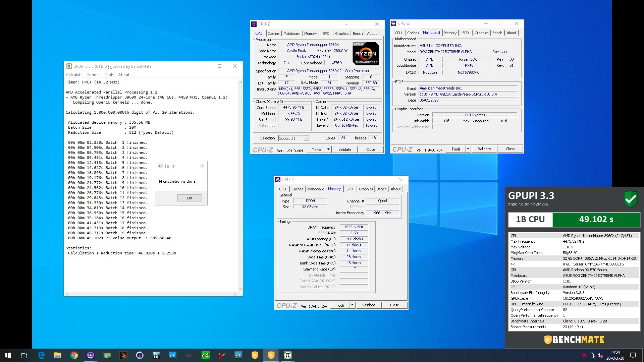Click the Close button in CPU-Z Mainboard window
This screenshot has height=362, width=644.
[x=510, y=149]
